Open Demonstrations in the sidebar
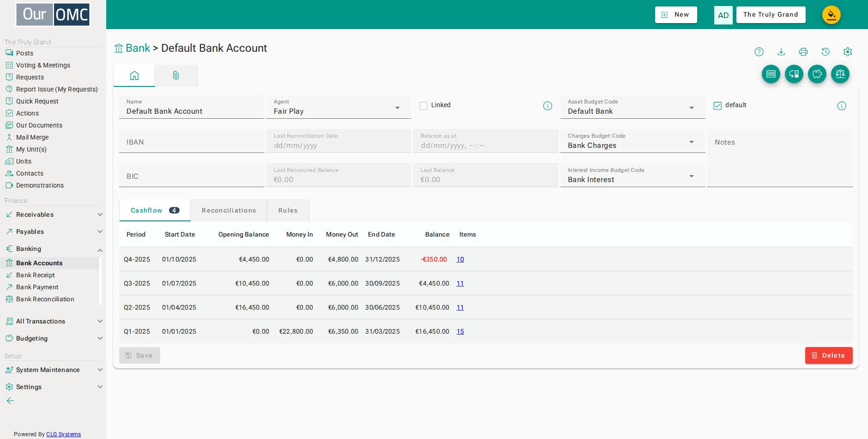868x439 pixels. (40, 185)
